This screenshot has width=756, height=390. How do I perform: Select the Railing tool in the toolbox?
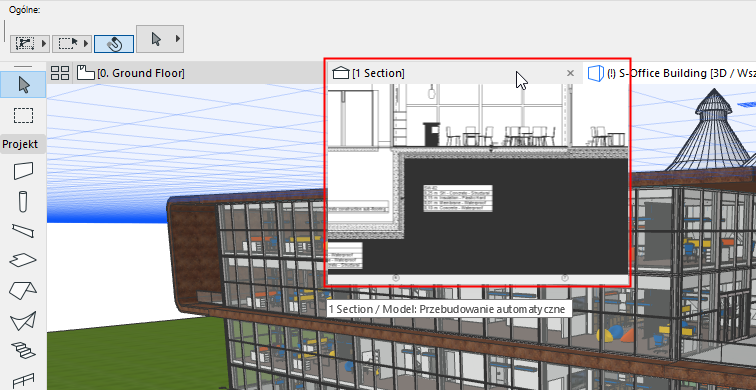click(x=23, y=381)
